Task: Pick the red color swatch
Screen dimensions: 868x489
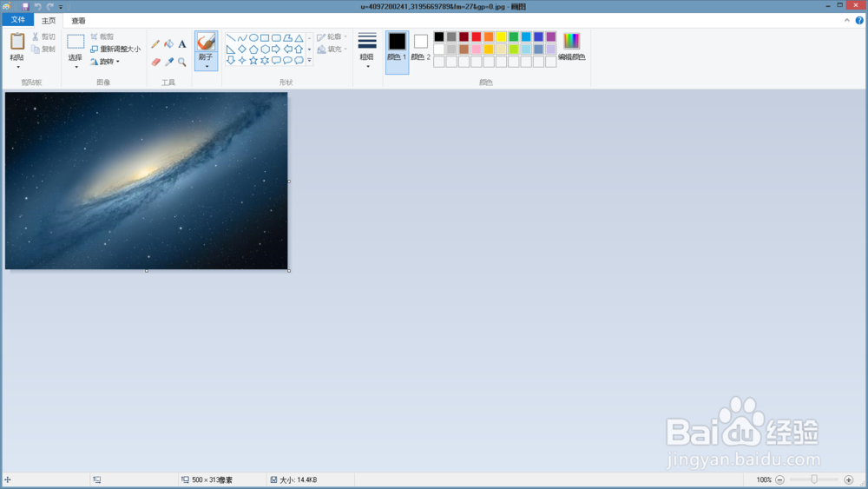Action: point(476,36)
